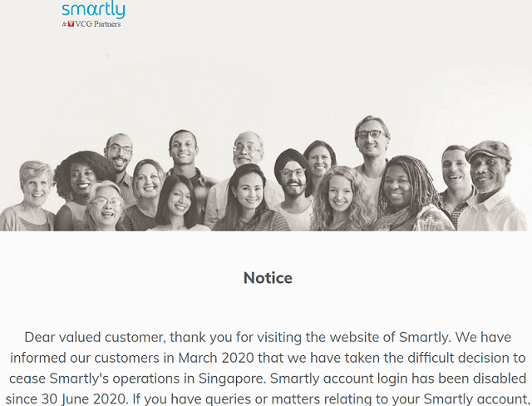The image size is (532, 406).
Task: Click the 'Dear valued customer' opening text
Action: pyautogui.click(x=95, y=338)
